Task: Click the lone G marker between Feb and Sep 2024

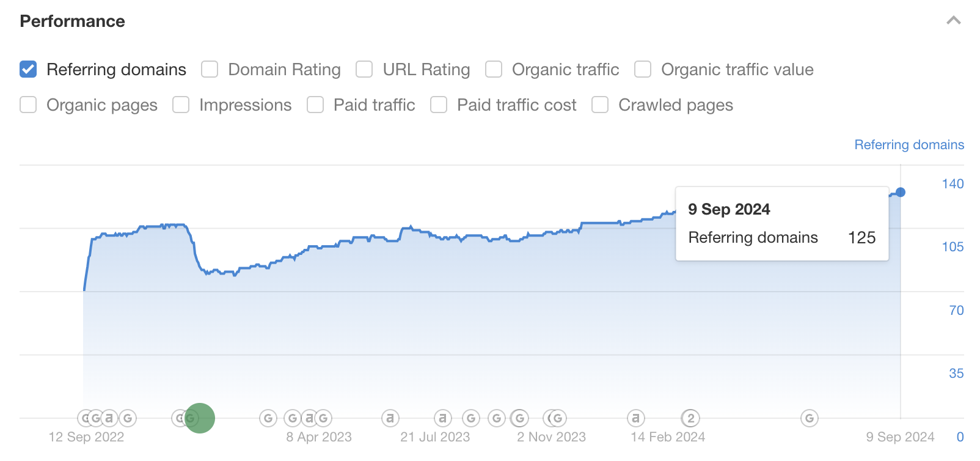Action: pyautogui.click(x=810, y=418)
